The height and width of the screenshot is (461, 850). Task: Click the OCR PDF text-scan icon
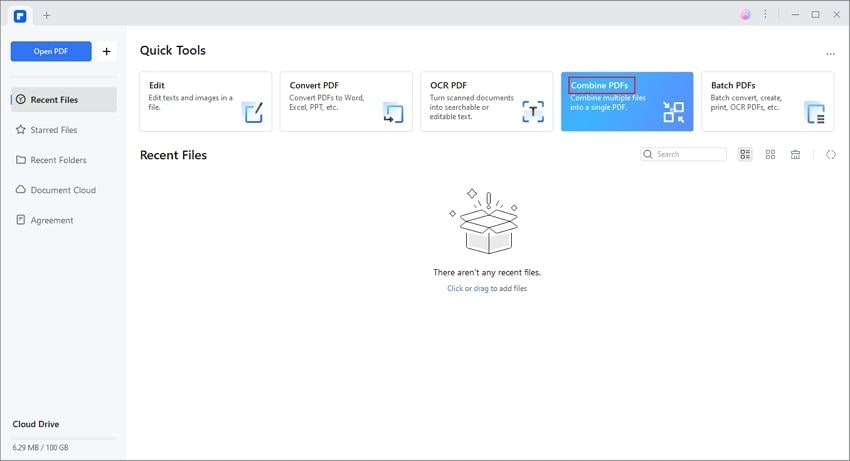click(533, 112)
